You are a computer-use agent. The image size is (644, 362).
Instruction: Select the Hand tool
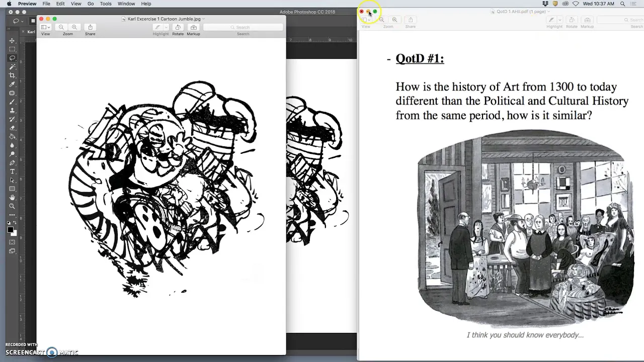click(x=12, y=198)
